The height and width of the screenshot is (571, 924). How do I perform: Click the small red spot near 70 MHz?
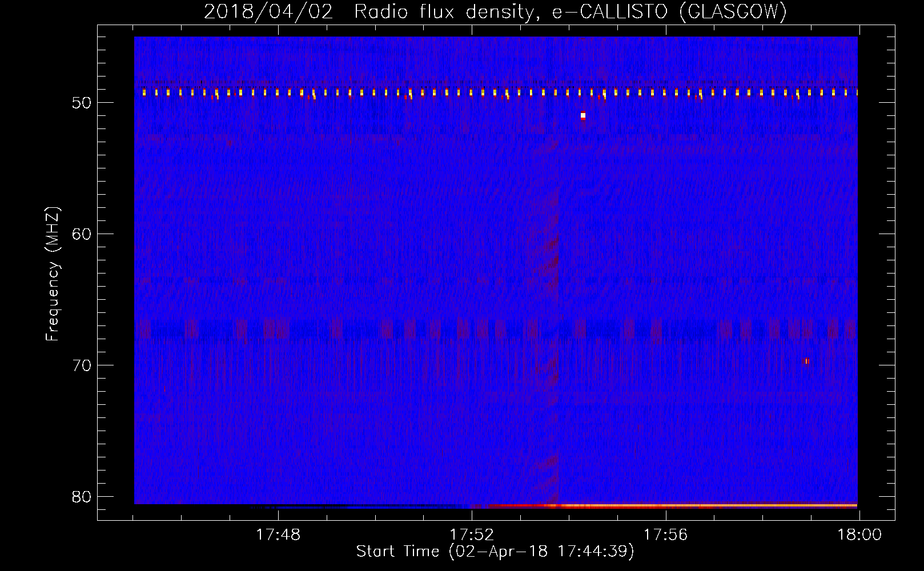click(x=807, y=361)
